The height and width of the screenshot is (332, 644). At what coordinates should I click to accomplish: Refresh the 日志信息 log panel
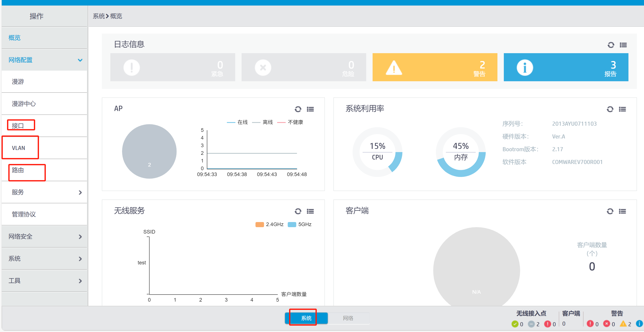click(611, 45)
